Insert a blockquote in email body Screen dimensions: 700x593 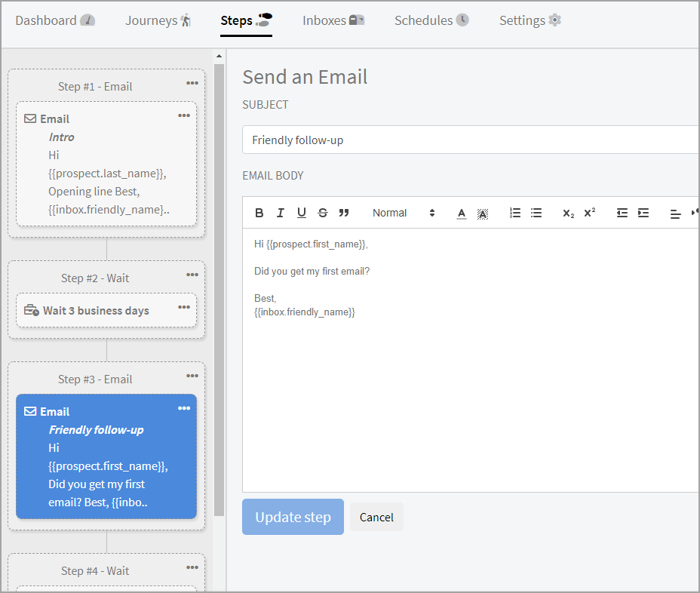pyautogui.click(x=344, y=213)
